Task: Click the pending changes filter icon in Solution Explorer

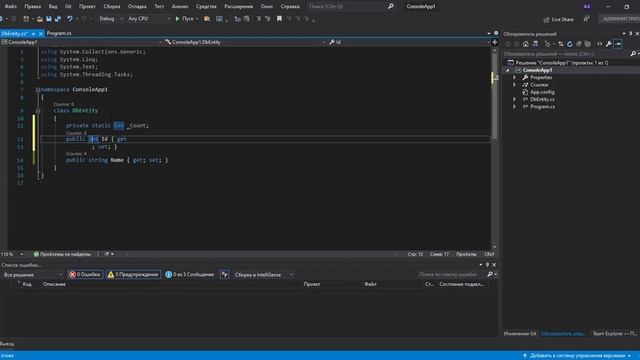Action: click(x=548, y=44)
